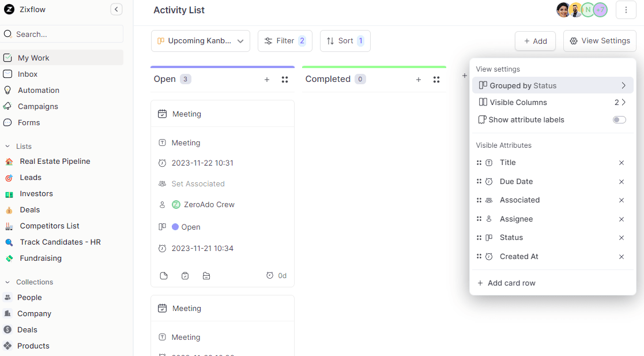Click the Search field in the sidebar
The width and height of the screenshot is (644, 356).
[62, 34]
